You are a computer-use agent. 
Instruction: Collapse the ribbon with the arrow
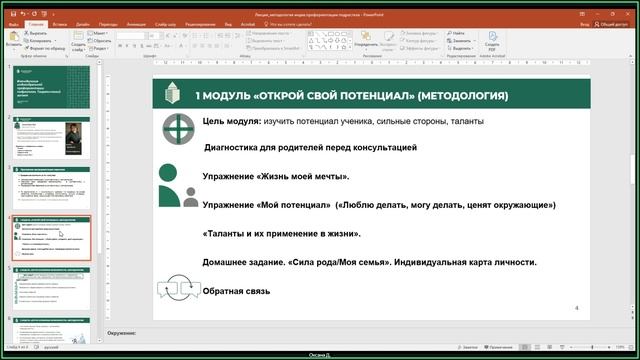coord(631,56)
